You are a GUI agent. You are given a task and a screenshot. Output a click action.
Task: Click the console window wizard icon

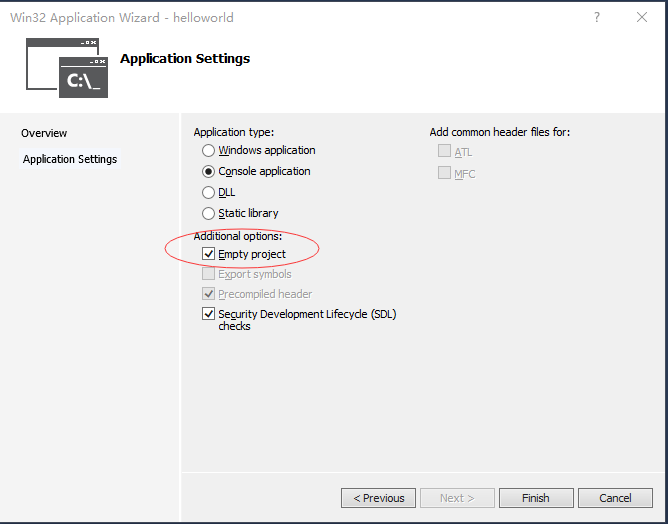[x=68, y=68]
